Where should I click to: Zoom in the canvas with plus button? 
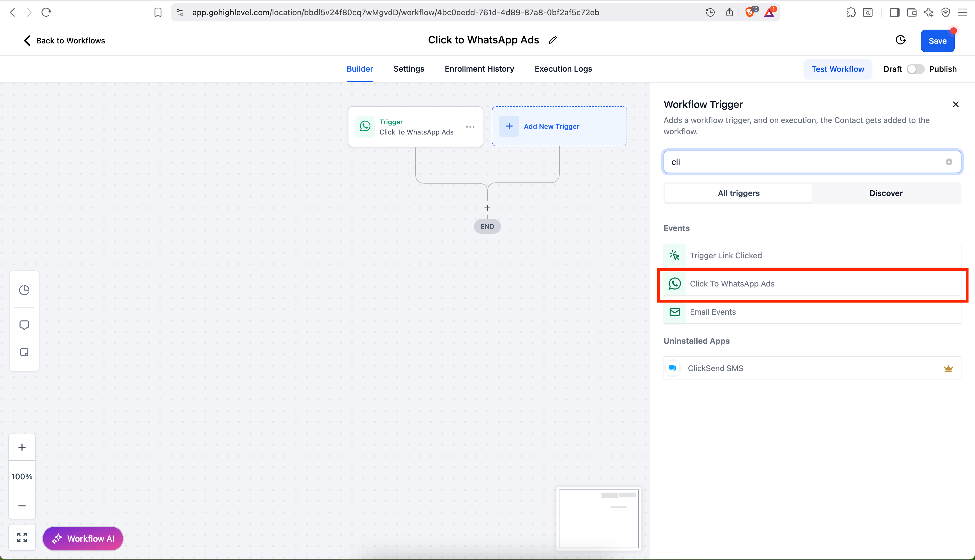tap(22, 447)
